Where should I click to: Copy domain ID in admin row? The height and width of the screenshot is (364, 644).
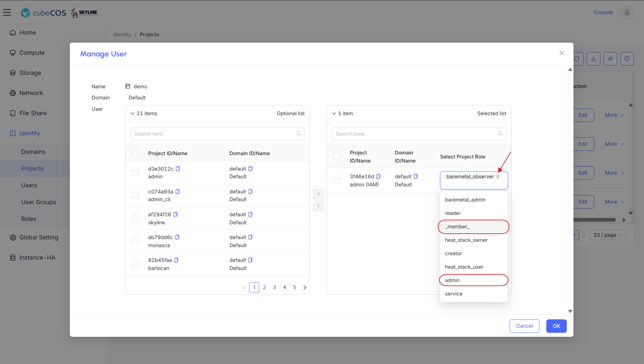(x=250, y=169)
